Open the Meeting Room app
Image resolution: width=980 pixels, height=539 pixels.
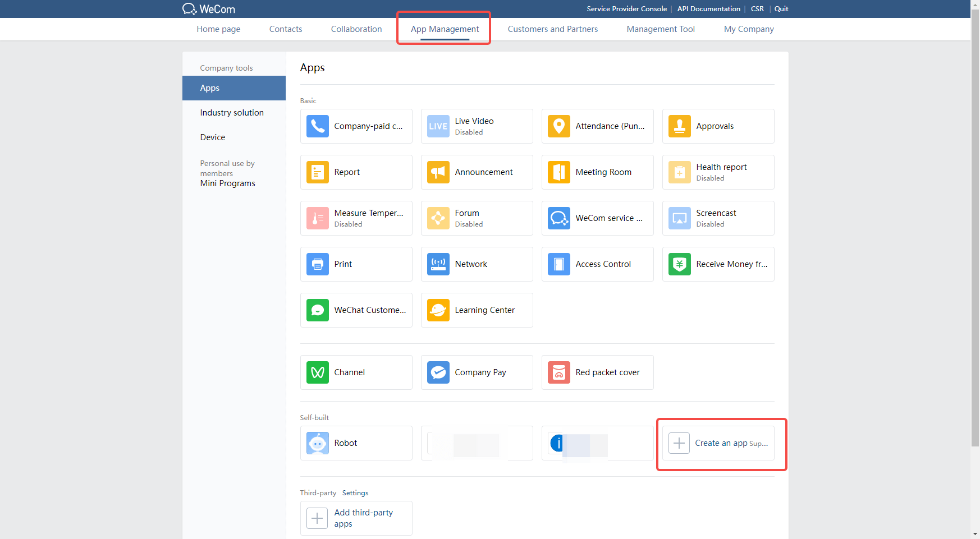[597, 172]
